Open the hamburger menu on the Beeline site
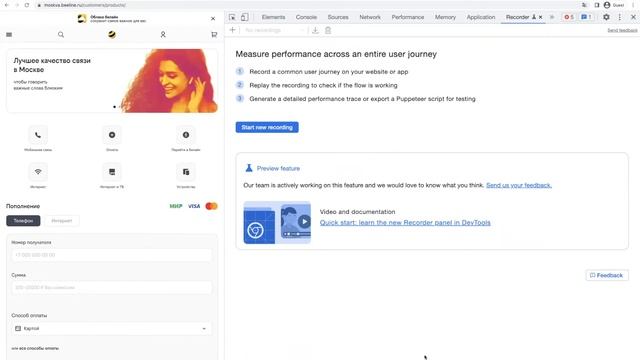The height and width of the screenshot is (360, 640). tap(9, 35)
